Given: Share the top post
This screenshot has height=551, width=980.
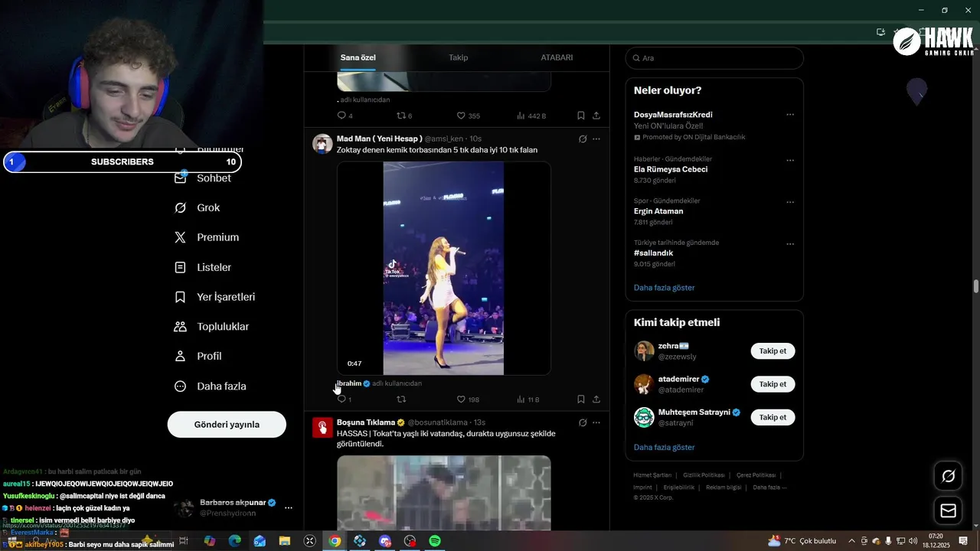Looking at the screenshot, I should point(596,116).
